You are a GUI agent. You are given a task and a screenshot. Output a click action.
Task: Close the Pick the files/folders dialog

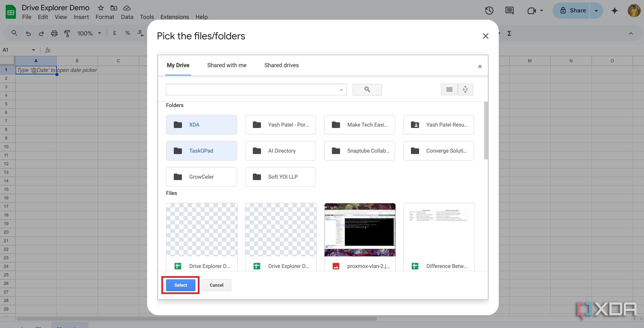point(485,36)
